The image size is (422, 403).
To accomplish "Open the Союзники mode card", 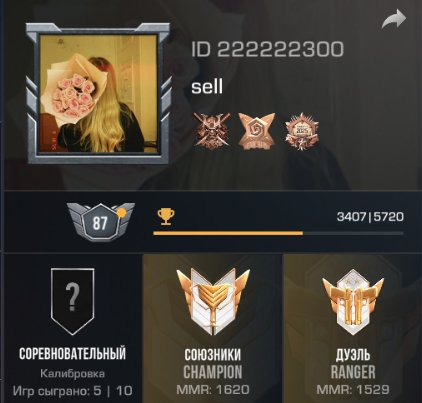I will (x=213, y=329).
